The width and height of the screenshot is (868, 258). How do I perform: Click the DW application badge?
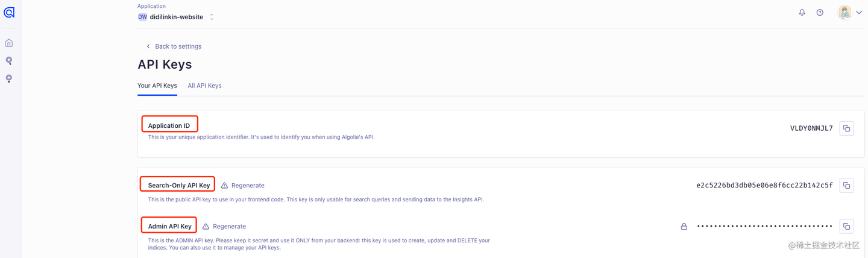click(x=142, y=17)
